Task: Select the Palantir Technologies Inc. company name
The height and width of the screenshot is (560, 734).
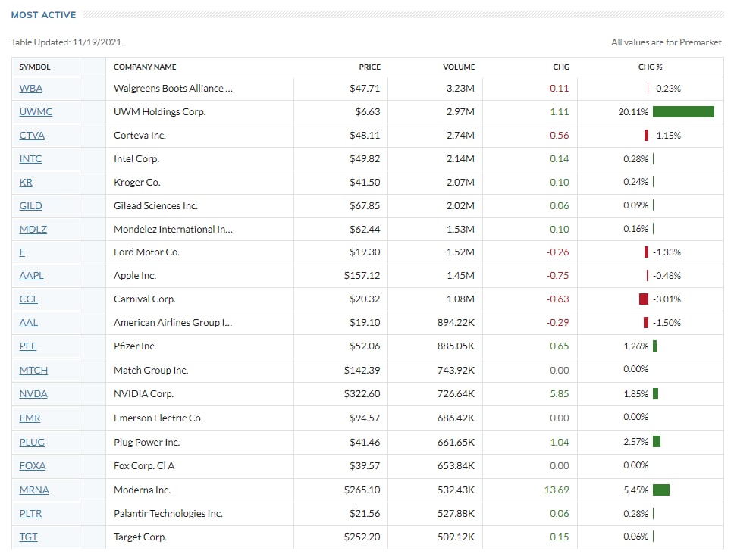Action: pyautogui.click(x=168, y=513)
